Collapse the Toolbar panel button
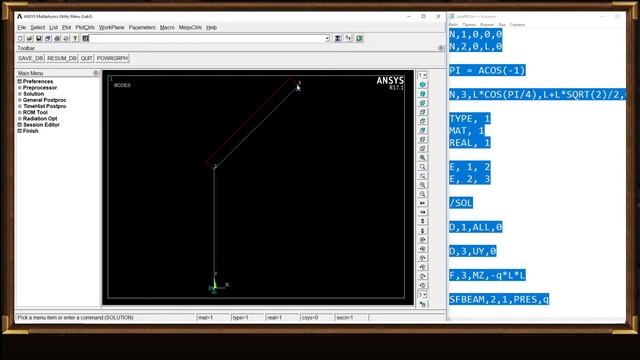 pos(441,48)
